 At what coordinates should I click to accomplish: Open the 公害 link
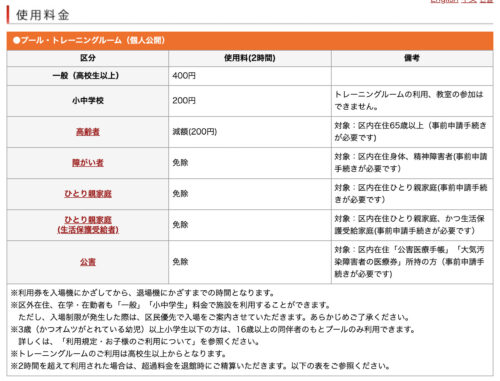[88, 262]
